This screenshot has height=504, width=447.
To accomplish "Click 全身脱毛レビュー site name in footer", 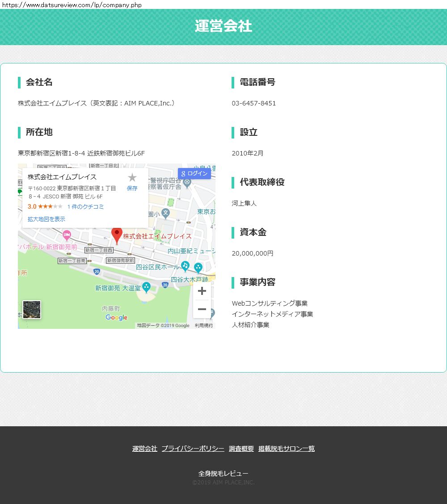I will [223, 474].
